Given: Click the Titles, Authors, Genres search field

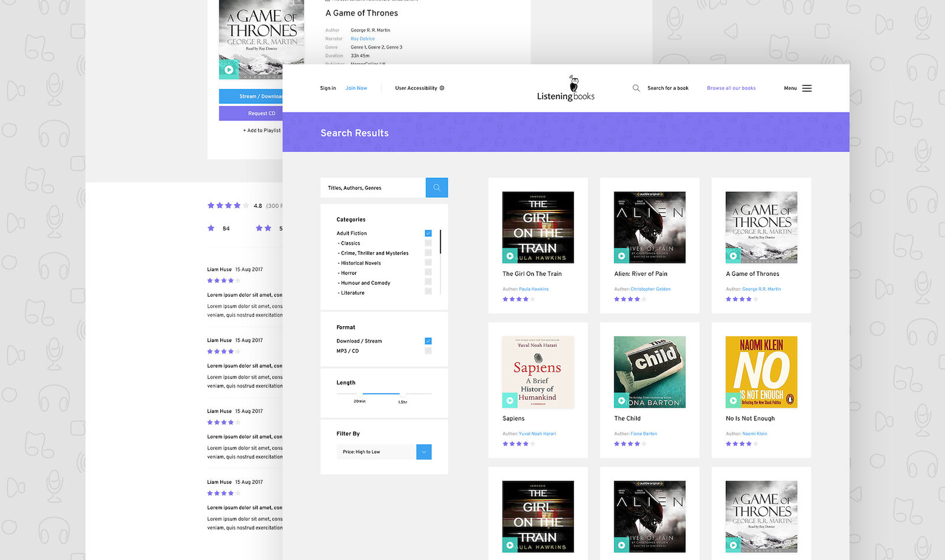Looking at the screenshot, I should 373,188.
